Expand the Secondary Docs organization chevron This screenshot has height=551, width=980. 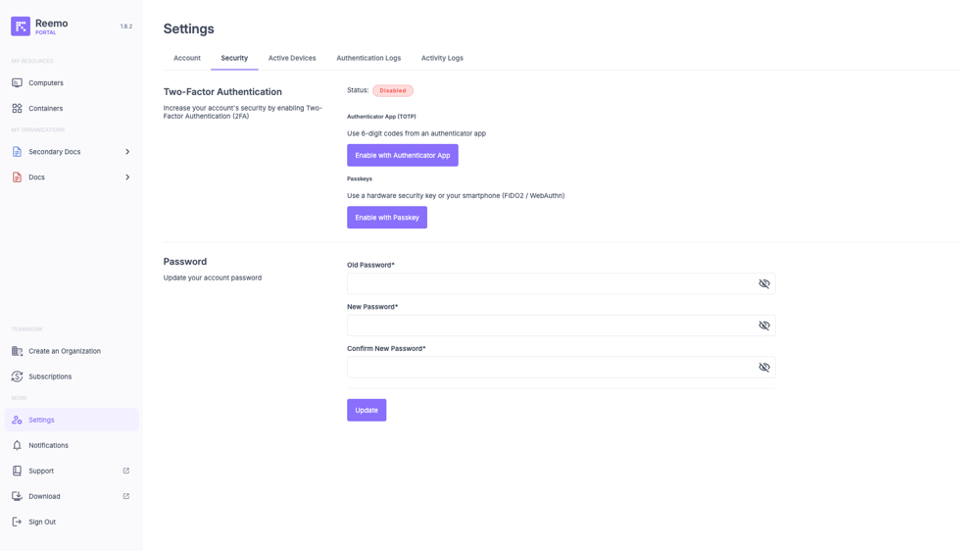127,152
